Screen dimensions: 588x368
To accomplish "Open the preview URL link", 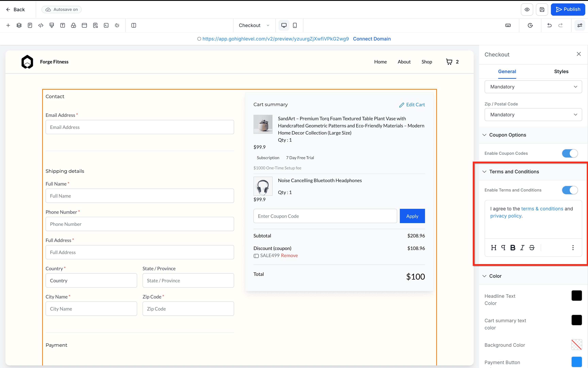I will pyautogui.click(x=276, y=39).
